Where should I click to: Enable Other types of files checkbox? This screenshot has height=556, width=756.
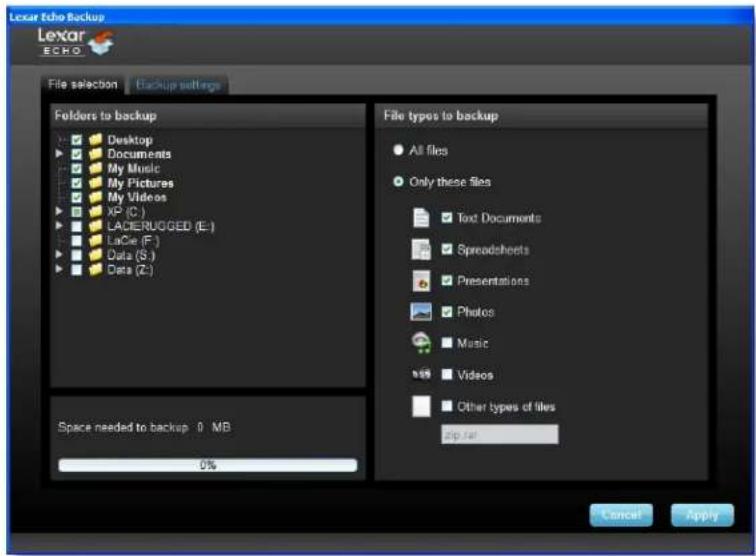pos(447,406)
